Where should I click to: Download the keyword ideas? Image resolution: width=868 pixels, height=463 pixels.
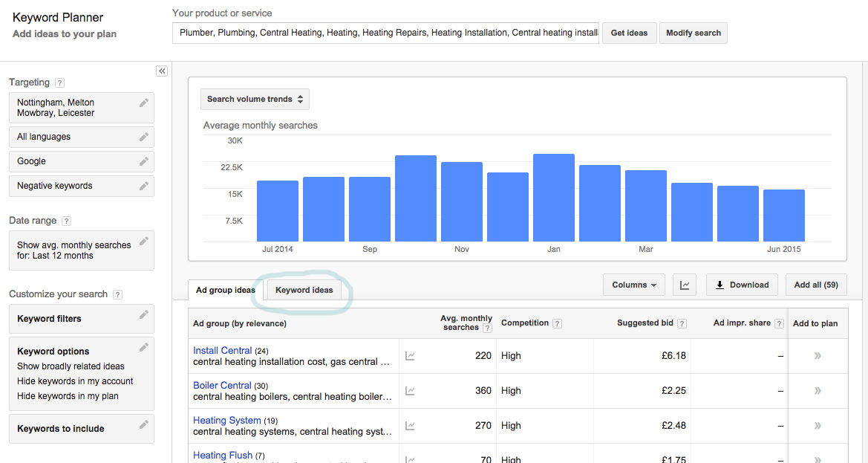[x=742, y=285]
